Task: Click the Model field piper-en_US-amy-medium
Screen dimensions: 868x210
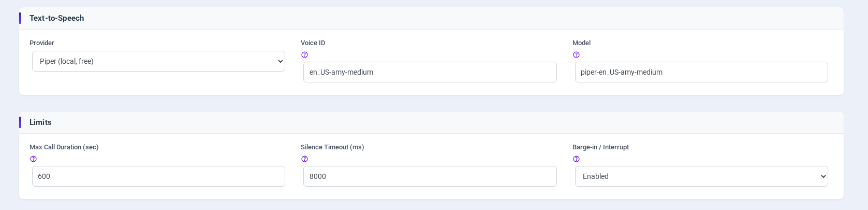Action: [701, 72]
